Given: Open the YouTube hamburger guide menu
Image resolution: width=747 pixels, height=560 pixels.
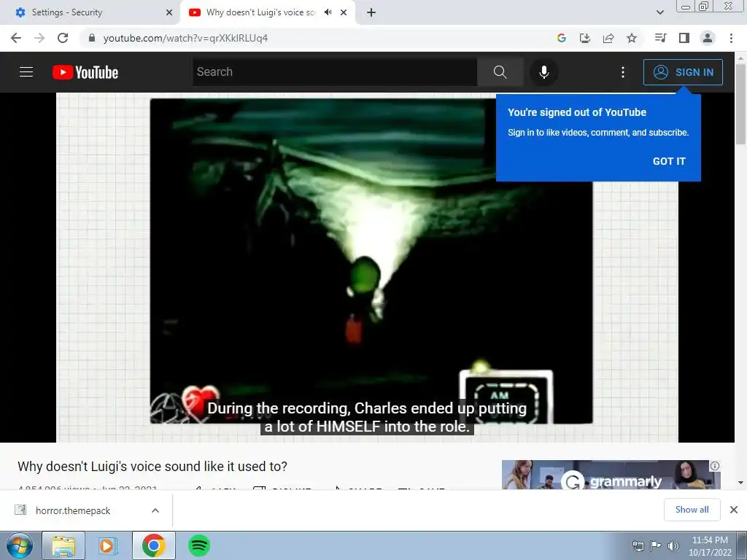Looking at the screenshot, I should (x=26, y=72).
